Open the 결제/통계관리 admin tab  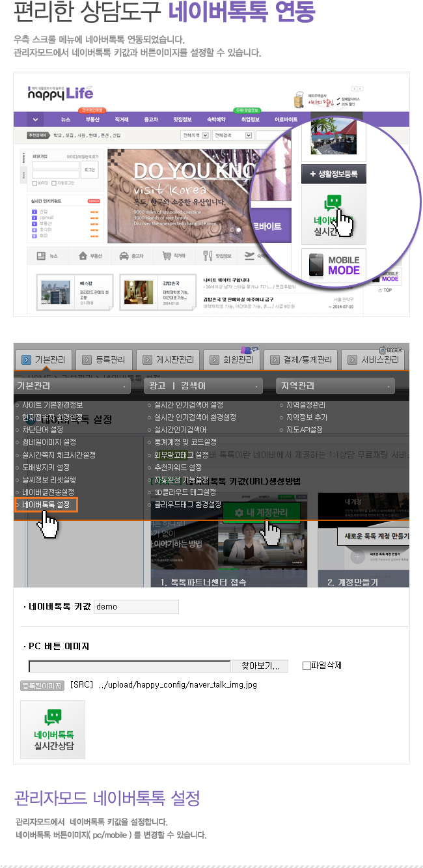tap(301, 359)
